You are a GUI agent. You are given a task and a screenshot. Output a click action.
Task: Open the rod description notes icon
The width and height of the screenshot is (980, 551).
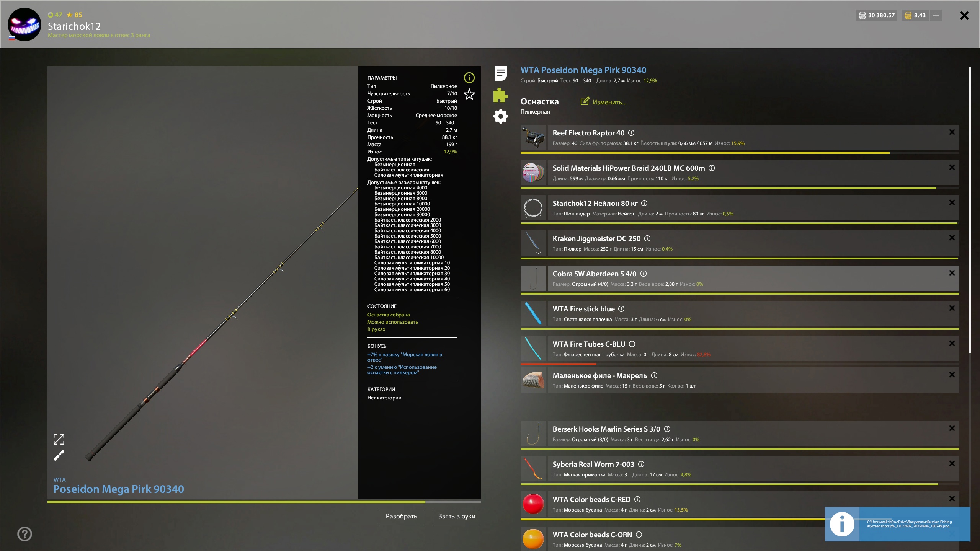coord(500,73)
